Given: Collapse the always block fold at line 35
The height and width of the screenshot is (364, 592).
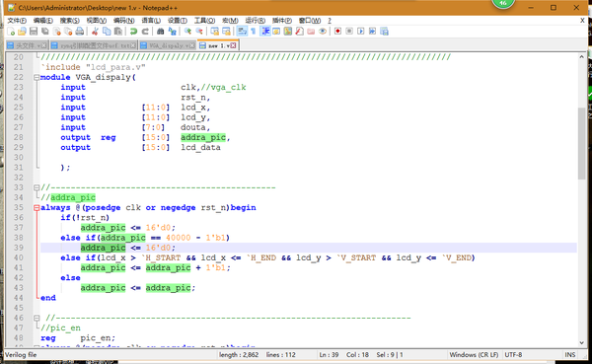Looking at the screenshot, I should click(37, 208).
